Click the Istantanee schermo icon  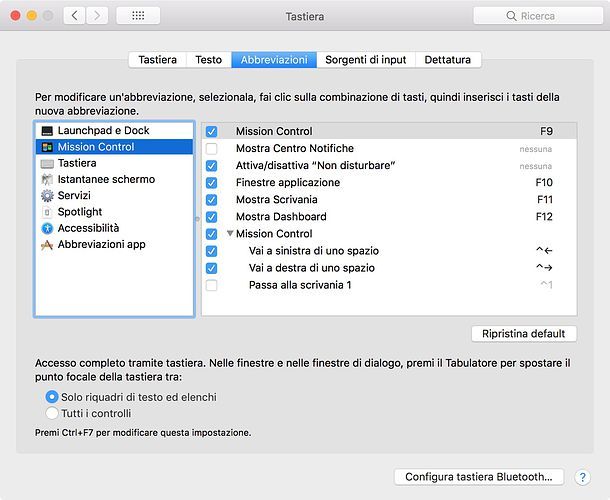click(47, 179)
